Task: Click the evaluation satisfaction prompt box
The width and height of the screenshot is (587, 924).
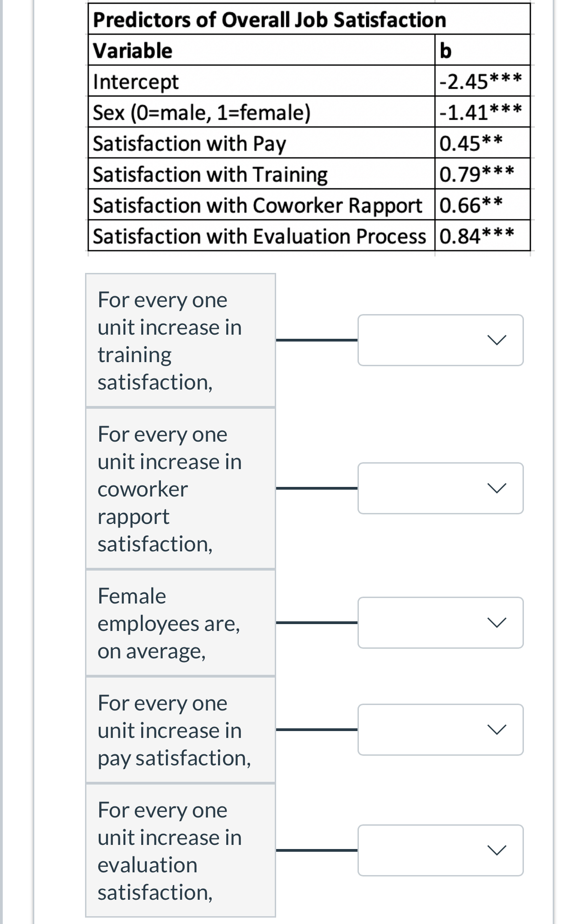Action: pyautogui.click(x=181, y=850)
